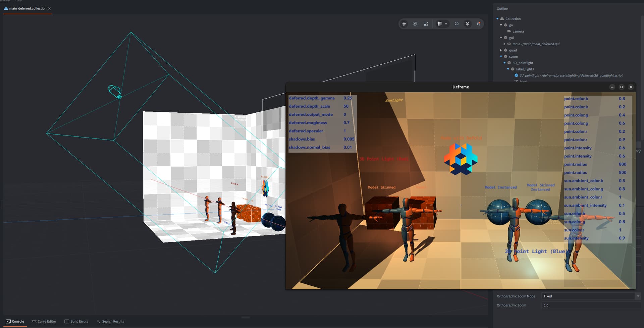Open the Build Errors tab
This screenshot has width=644, height=328.
point(76,321)
